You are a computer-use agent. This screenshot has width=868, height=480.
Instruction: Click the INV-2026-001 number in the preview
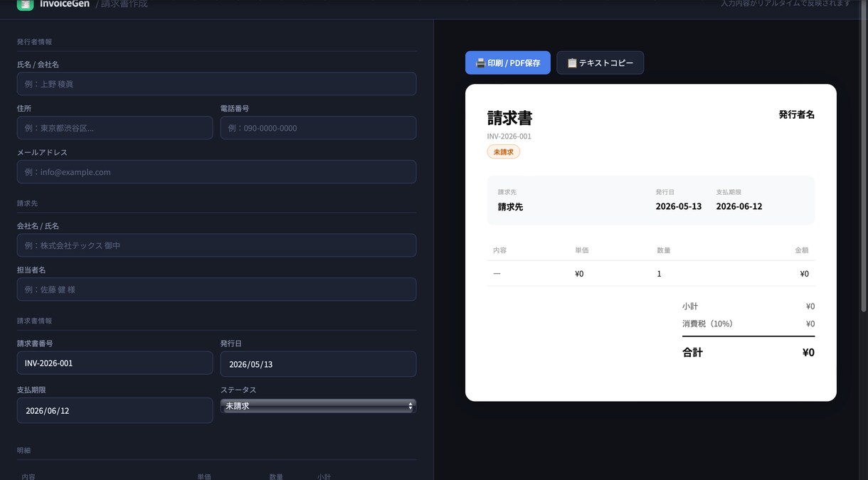509,137
